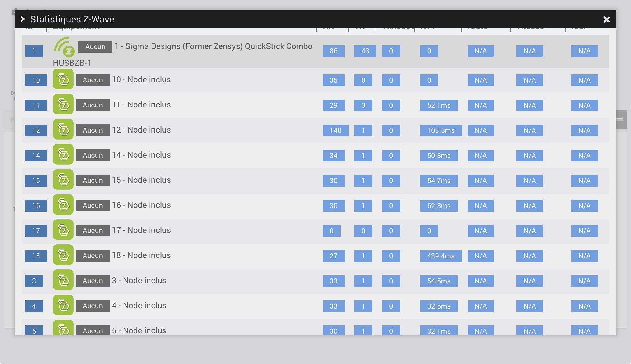
Task: Click the blue ID badge 12
Action: click(36, 130)
